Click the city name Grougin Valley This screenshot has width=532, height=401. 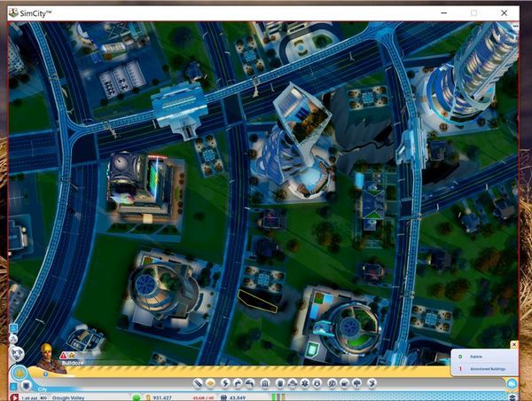point(68,398)
